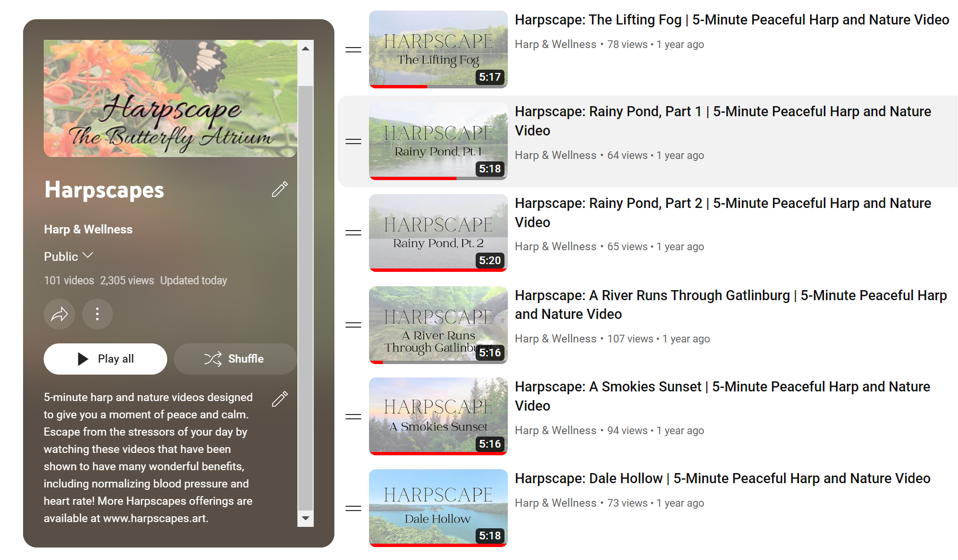Edit the playlist description with pencil icon
This screenshot has width=958, height=560.
280,399
